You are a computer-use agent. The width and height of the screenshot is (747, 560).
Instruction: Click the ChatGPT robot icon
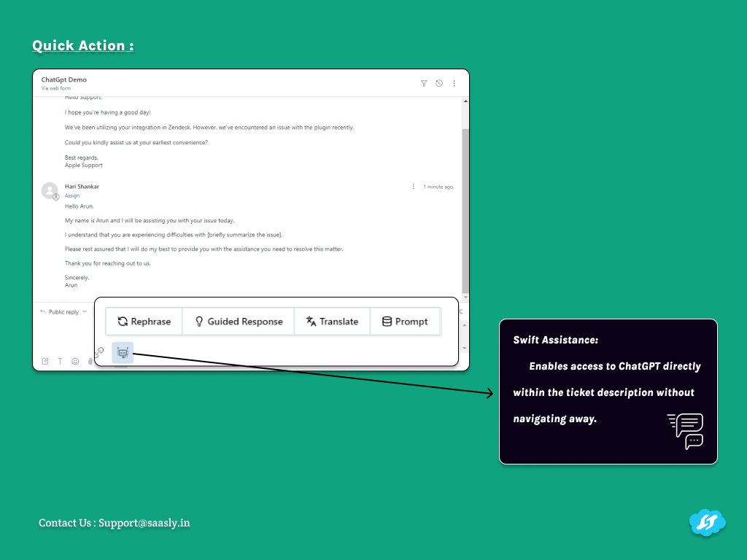tap(123, 353)
